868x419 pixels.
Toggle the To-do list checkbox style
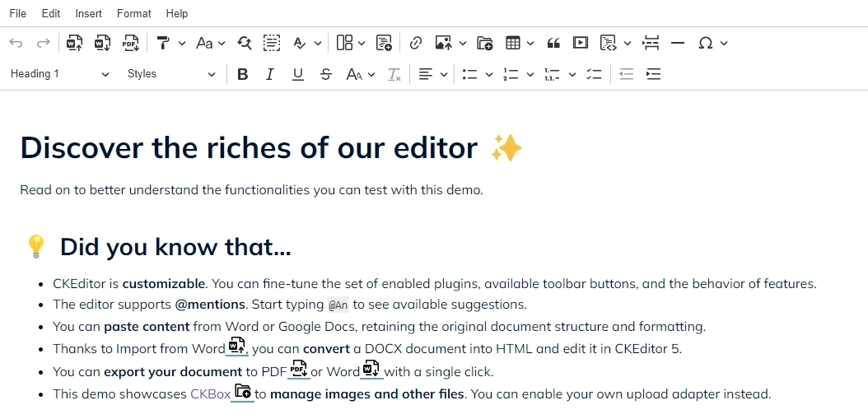594,74
